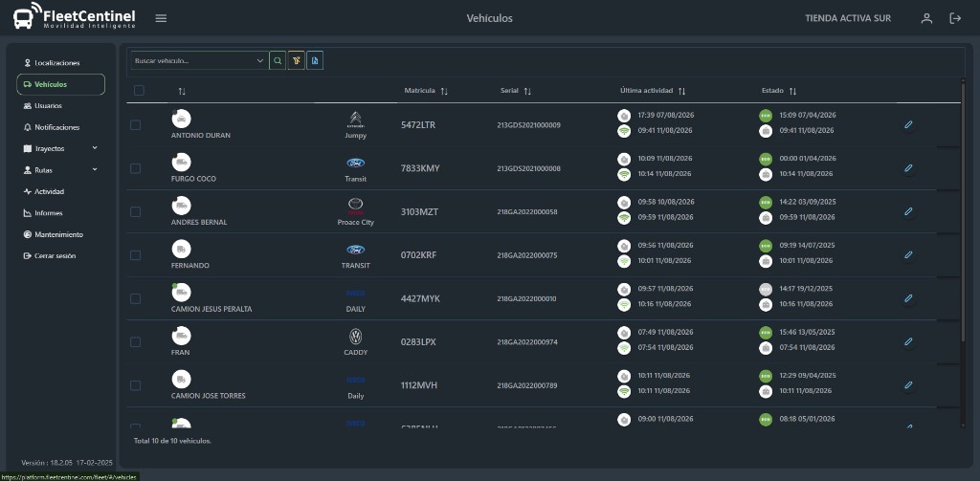Image resolution: width=980 pixels, height=481 pixels.
Task: Check the ANTONIO DURAN row checkbox
Action: coord(135,125)
